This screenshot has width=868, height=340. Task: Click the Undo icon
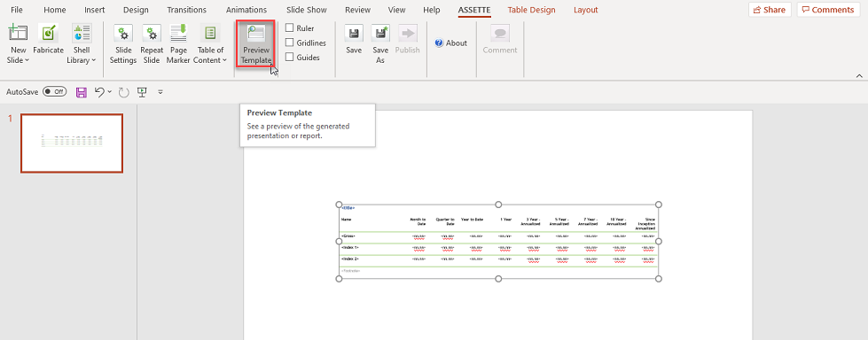tap(99, 92)
